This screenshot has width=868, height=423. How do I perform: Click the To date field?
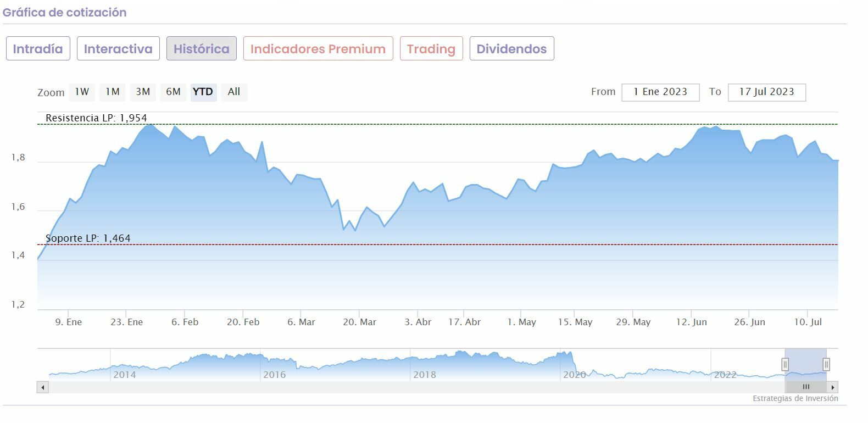pos(766,92)
